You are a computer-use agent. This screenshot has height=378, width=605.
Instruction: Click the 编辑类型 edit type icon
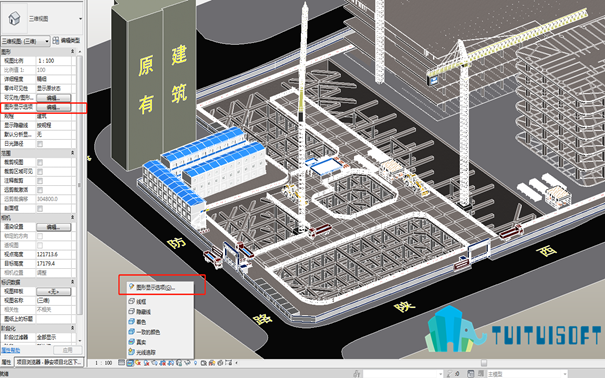[x=56, y=40]
